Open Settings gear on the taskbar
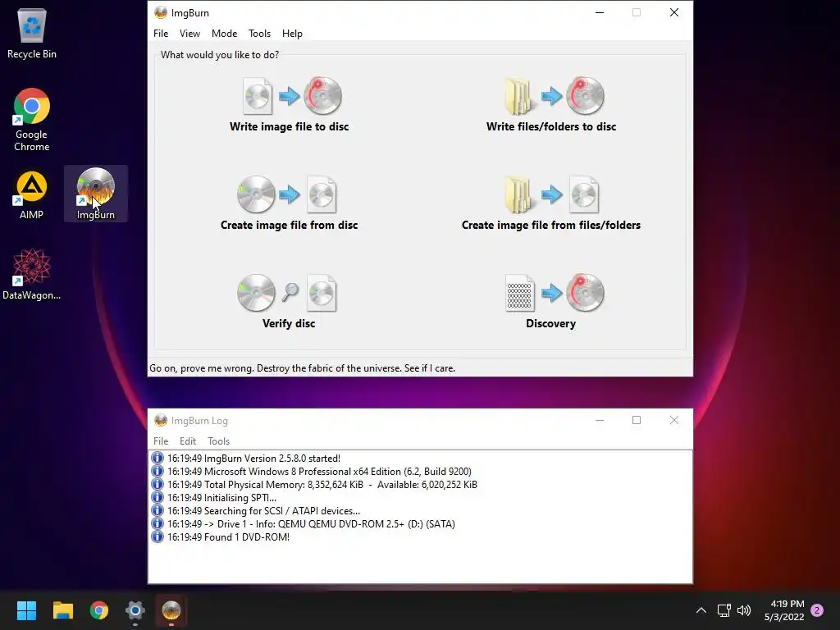The image size is (840, 630). pyautogui.click(x=135, y=610)
